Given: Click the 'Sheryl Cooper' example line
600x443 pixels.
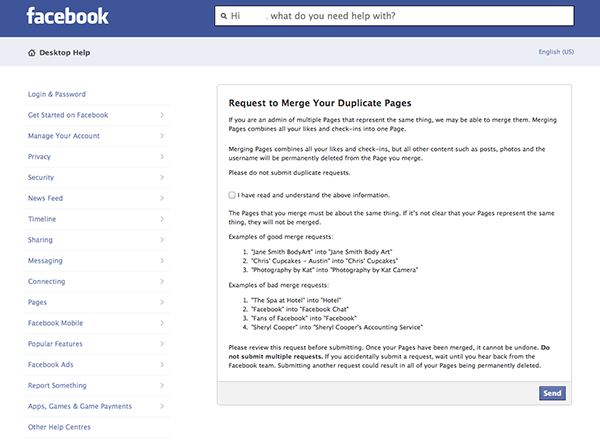Looking at the screenshot, I should click(336, 327).
